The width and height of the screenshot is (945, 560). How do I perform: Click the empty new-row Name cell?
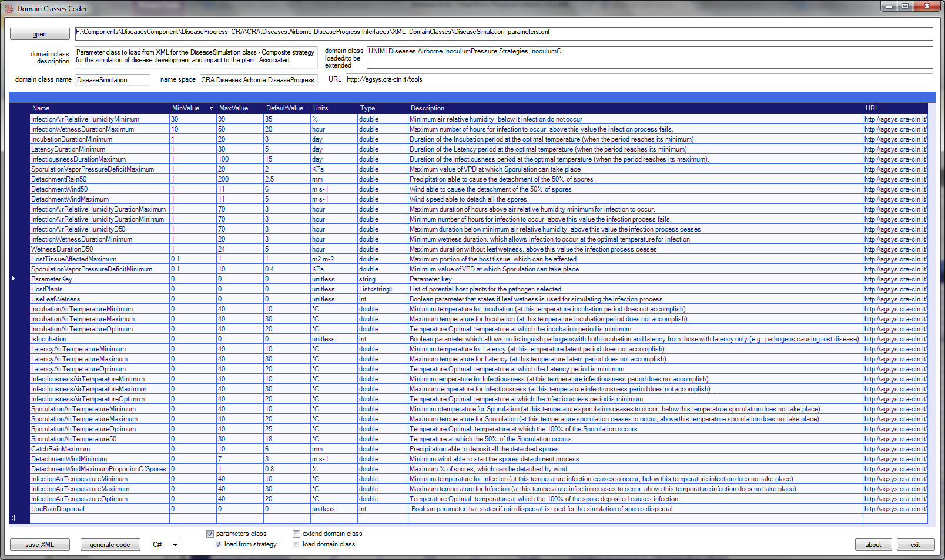pos(99,518)
